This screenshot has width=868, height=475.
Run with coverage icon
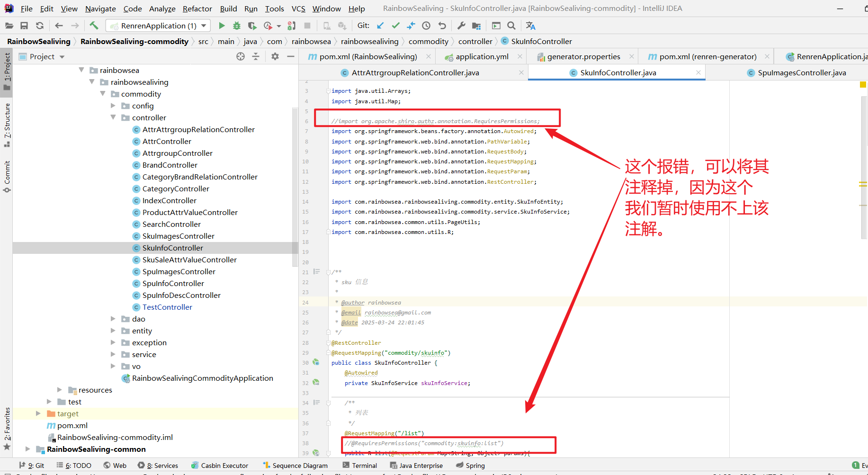(x=252, y=26)
